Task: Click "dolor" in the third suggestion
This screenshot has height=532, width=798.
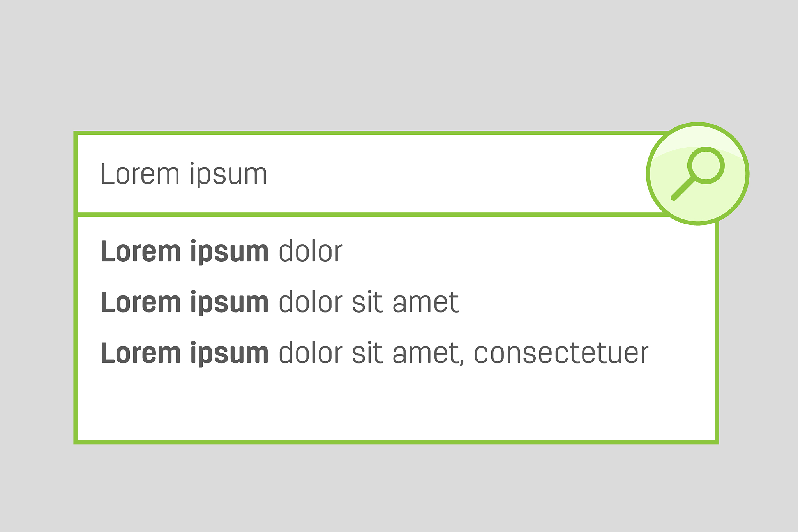Action: click(x=311, y=353)
